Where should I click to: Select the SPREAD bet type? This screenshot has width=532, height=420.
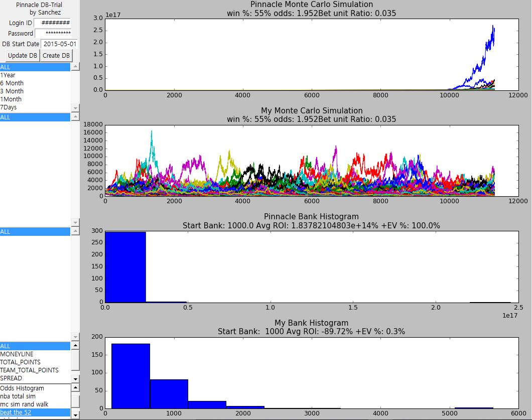click(x=35, y=378)
